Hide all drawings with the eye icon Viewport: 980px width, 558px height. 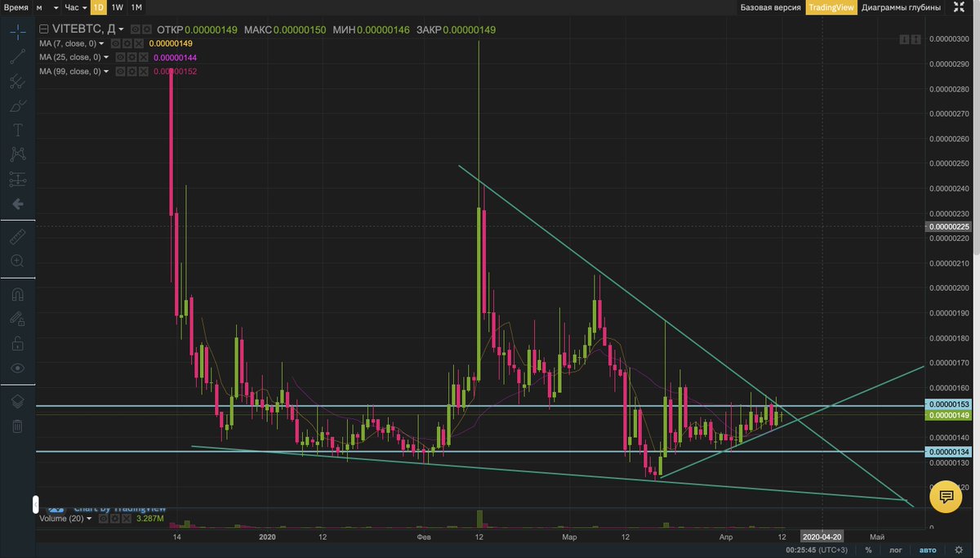(x=17, y=368)
